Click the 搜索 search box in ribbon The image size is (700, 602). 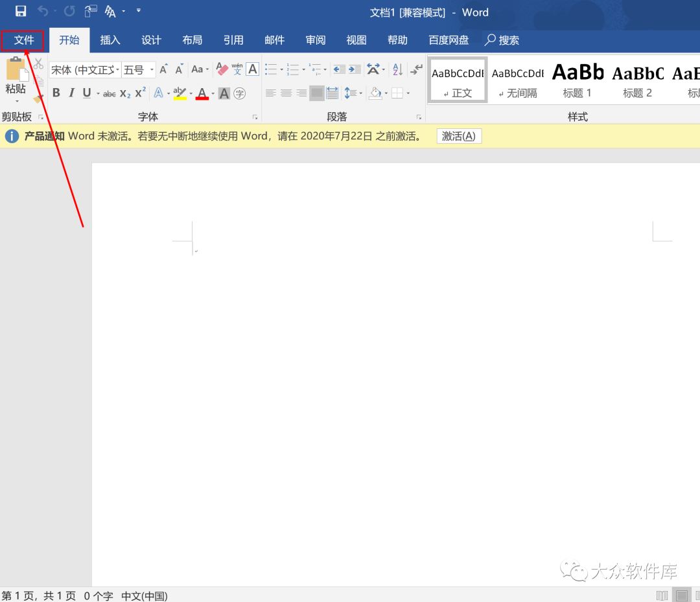click(x=503, y=40)
